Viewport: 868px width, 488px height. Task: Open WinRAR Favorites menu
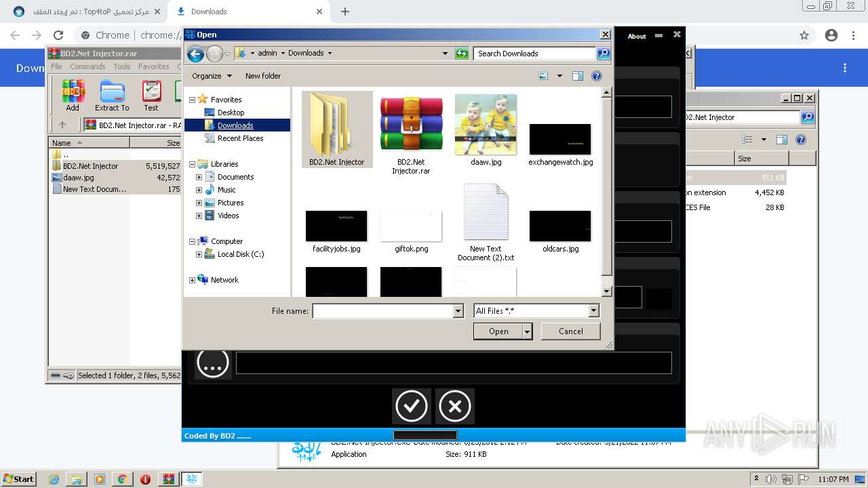coord(154,66)
